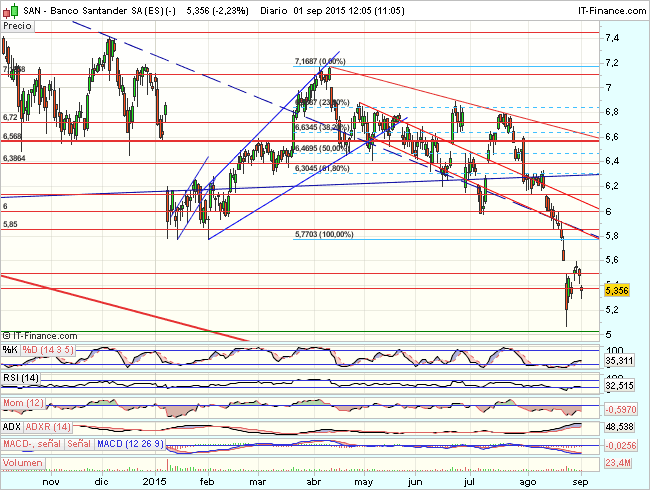The image size is (650, 490).
Task: Click the abr date axis label
Action: pyautogui.click(x=314, y=482)
